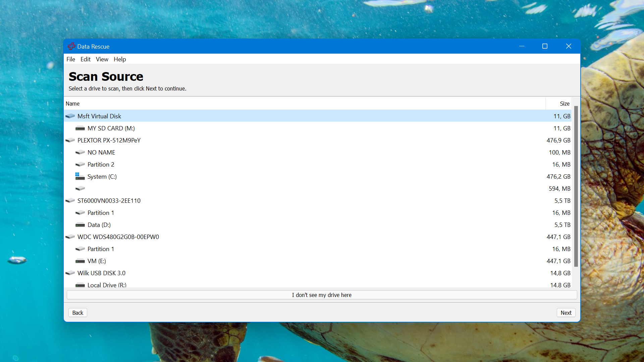The height and width of the screenshot is (362, 644).
Task: Click the VM (E:) volume icon
Action: [80, 261]
